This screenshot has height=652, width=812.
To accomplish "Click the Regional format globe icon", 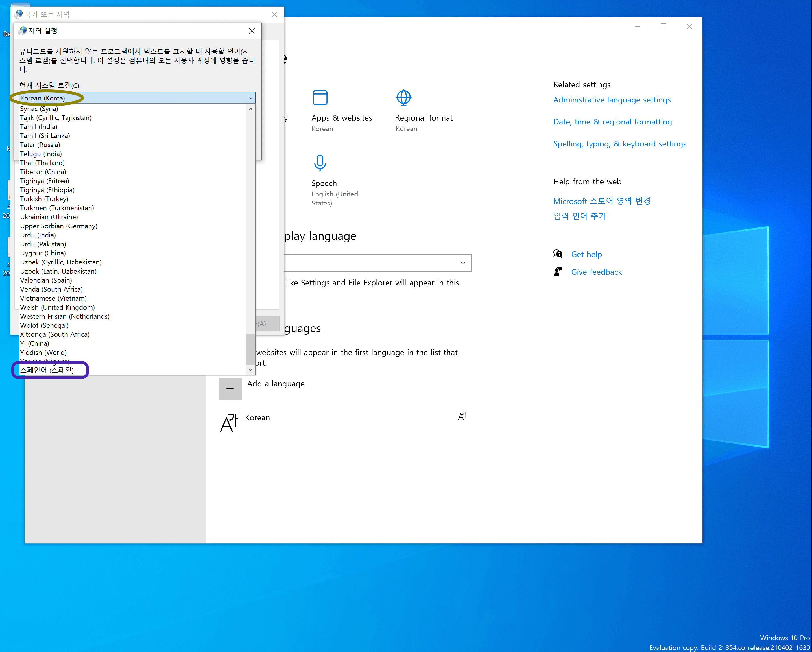I will click(403, 97).
